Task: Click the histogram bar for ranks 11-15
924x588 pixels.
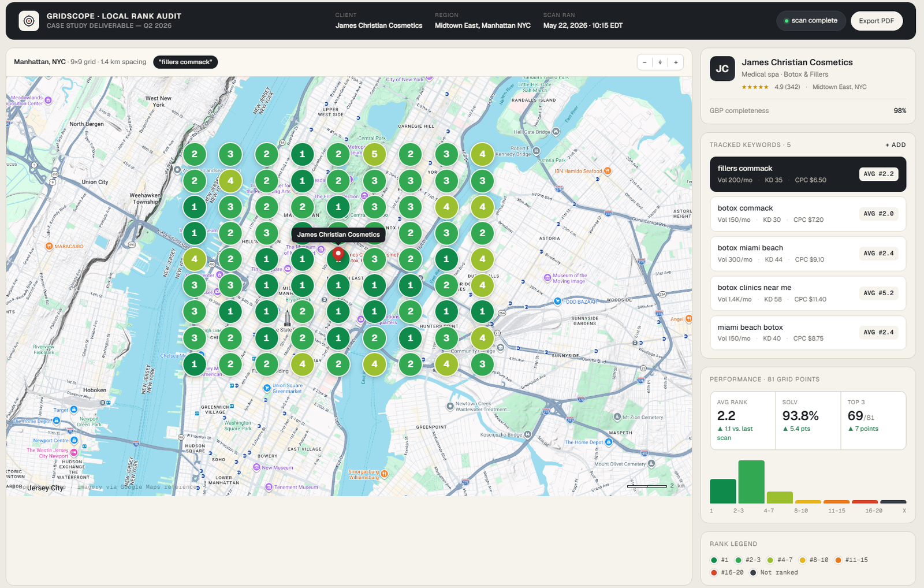Action: (836, 502)
